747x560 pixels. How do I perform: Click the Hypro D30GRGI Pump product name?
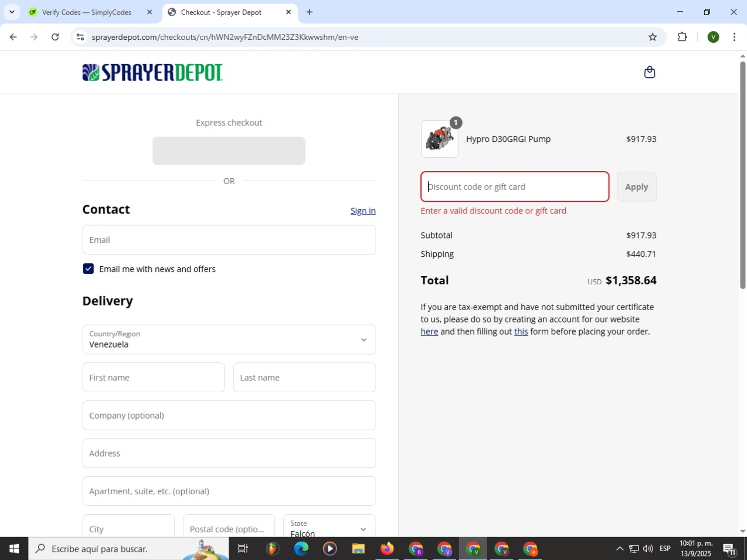tap(508, 139)
